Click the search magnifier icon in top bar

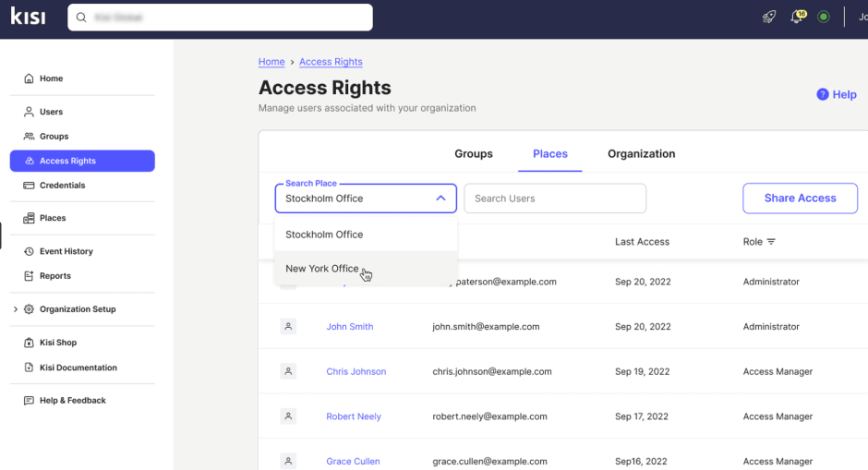pyautogui.click(x=81, y=18)
